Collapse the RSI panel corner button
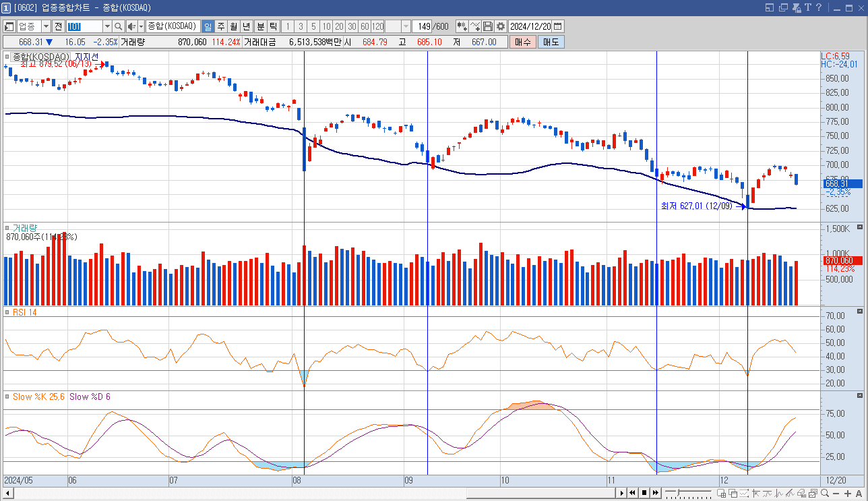Screen dimensions: 868x501 click(859, 312)
